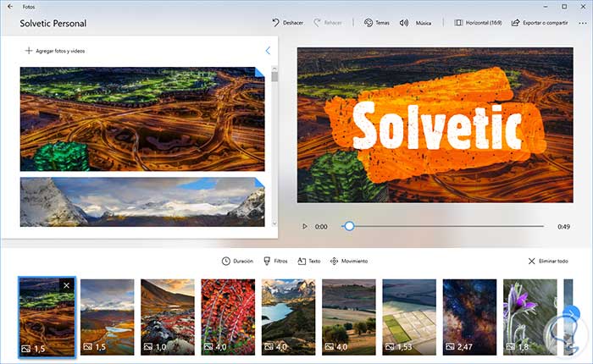Viewport: 593px width, 364px height.
Task: Select the snowy mountain panorama in the library
Action: 142,201
